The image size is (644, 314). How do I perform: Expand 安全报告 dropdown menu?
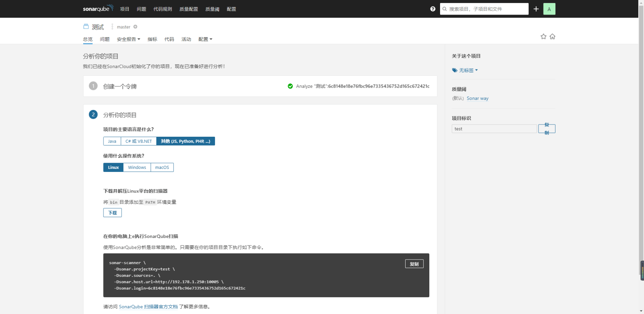[128, 39]
